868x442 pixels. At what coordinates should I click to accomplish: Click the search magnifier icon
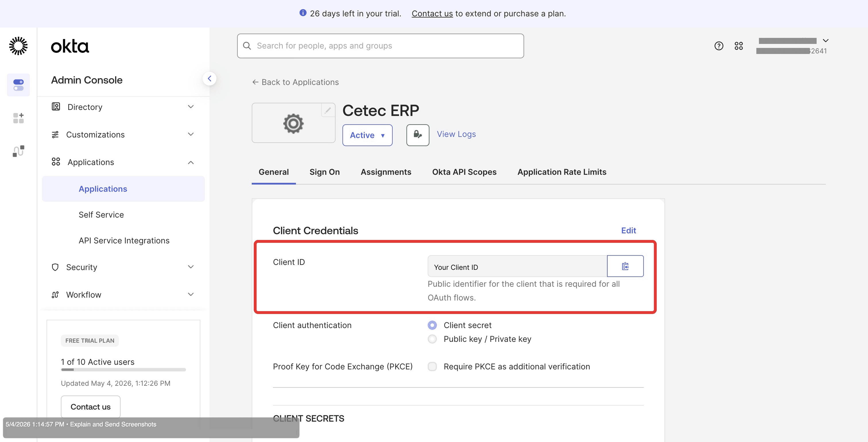point(247,46)
